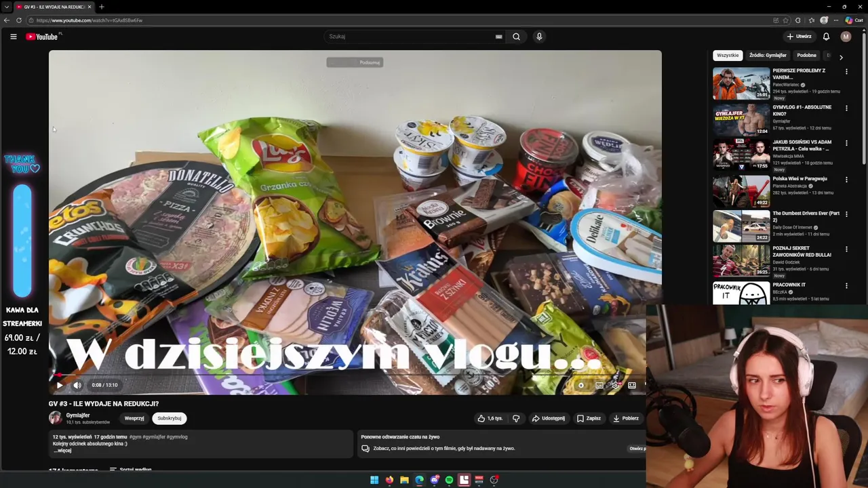Image resolution: width=868 pixels, height=488 pixels.
Task: Click the Subskrybuj button
Action: click(x=170, y=418)
